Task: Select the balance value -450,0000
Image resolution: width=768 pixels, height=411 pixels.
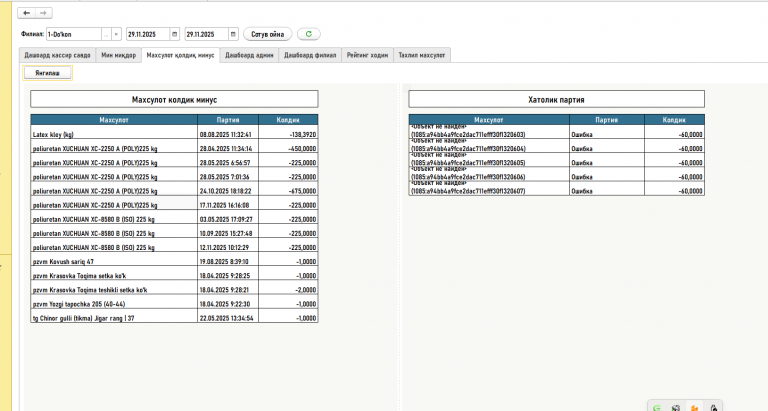Action: (288, 146)
